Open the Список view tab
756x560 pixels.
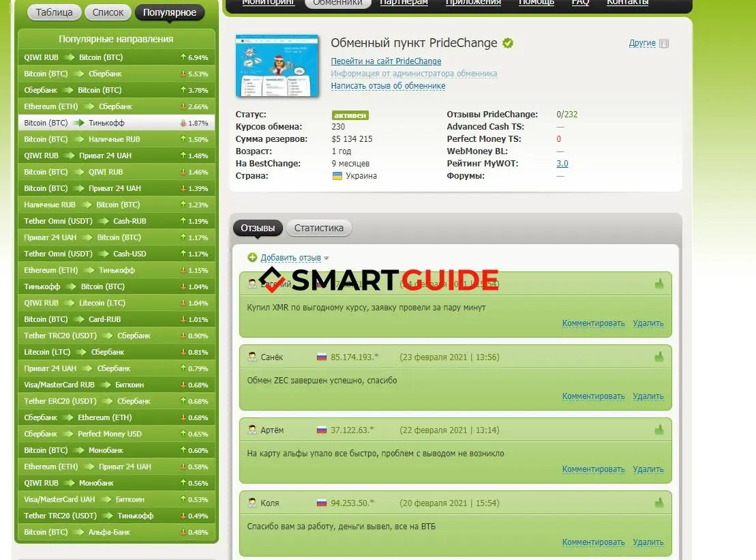pos(108,12)
